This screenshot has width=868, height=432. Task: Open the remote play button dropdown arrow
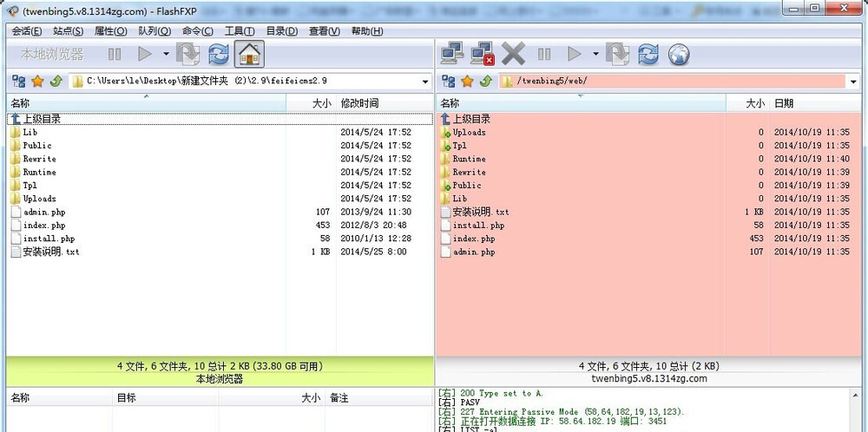595,54
